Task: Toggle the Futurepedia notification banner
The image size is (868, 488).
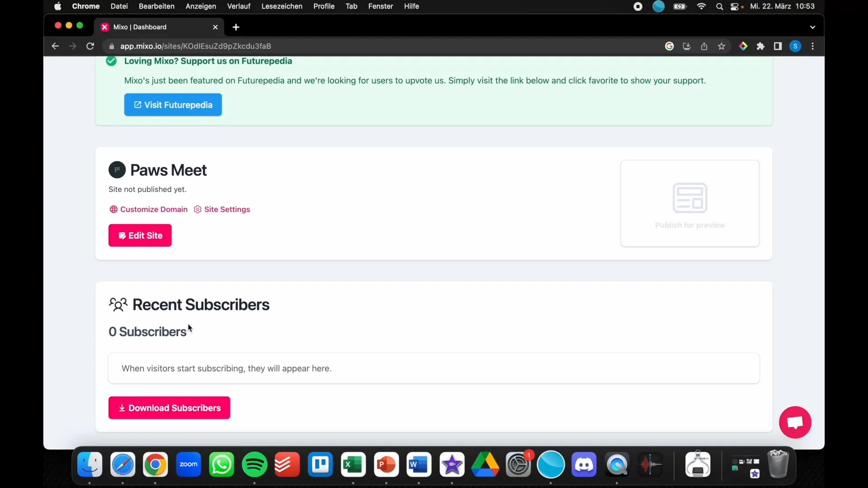Action: click(111, 60)
